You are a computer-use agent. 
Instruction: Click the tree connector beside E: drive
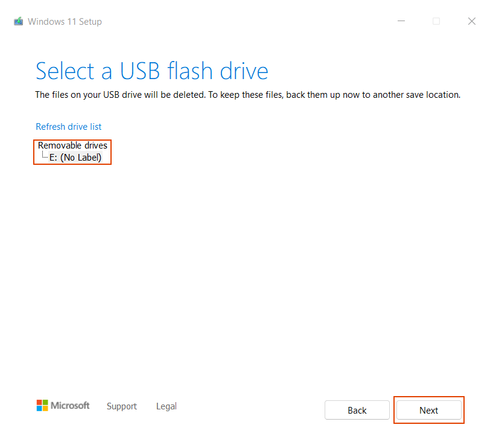tap(45, 155)
